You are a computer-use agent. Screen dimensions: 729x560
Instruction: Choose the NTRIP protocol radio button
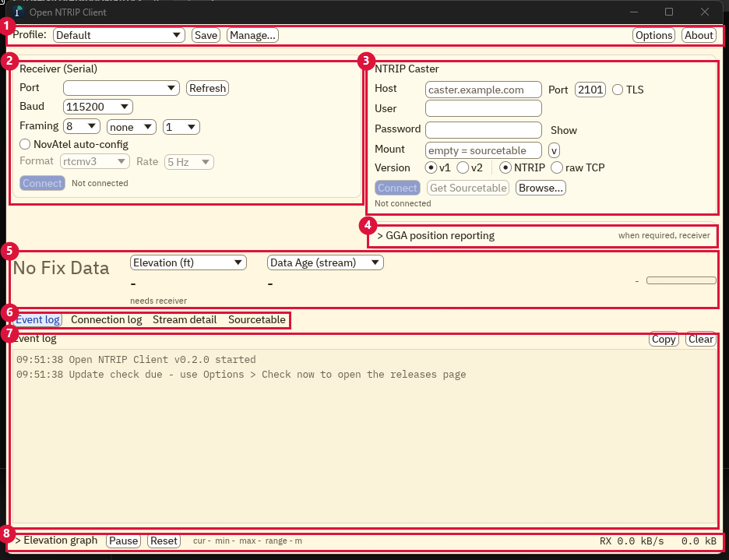[522, 167]
